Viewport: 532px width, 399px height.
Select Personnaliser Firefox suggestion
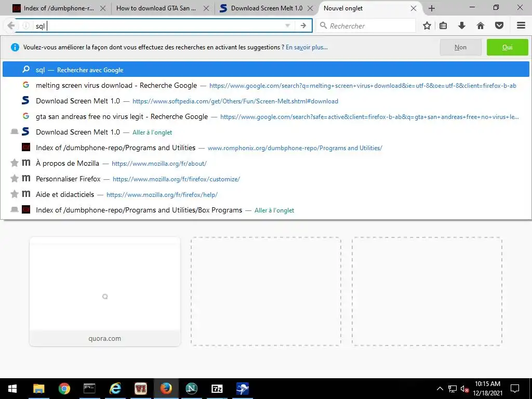(265, 179)
